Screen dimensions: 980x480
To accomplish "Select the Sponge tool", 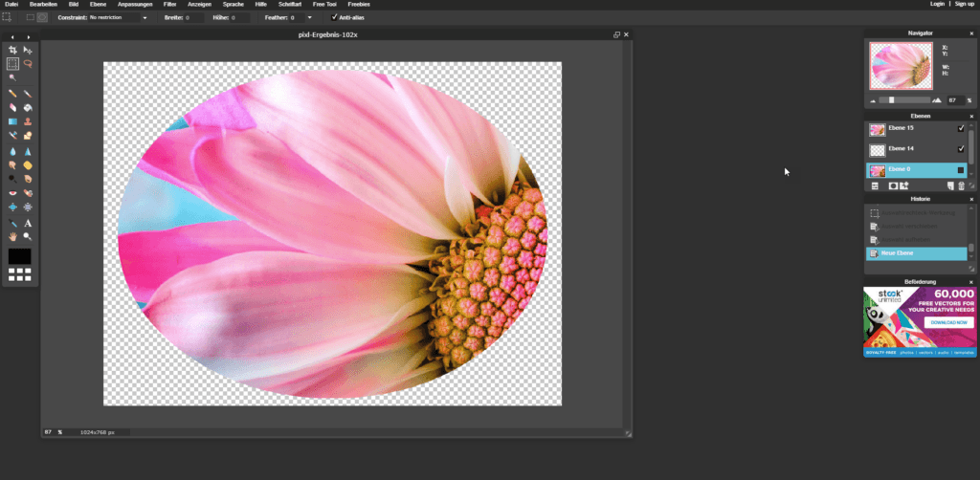I will [x=28, y=164].
